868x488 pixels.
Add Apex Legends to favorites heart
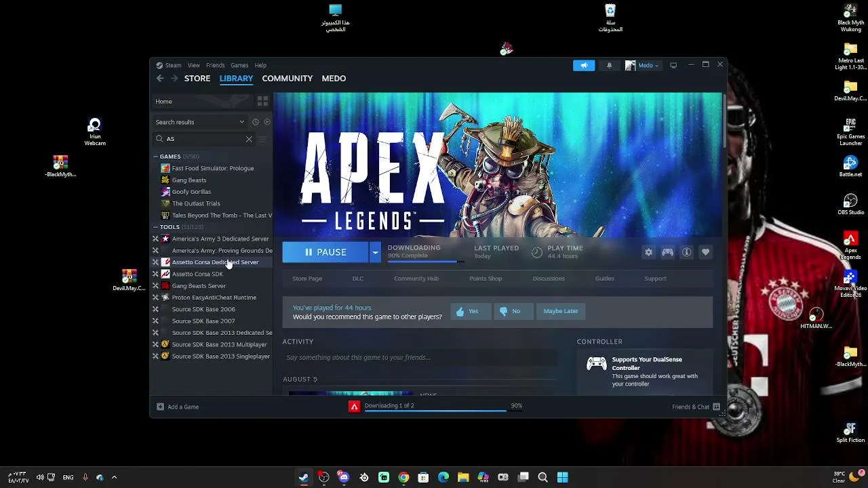tap(705, 252)
